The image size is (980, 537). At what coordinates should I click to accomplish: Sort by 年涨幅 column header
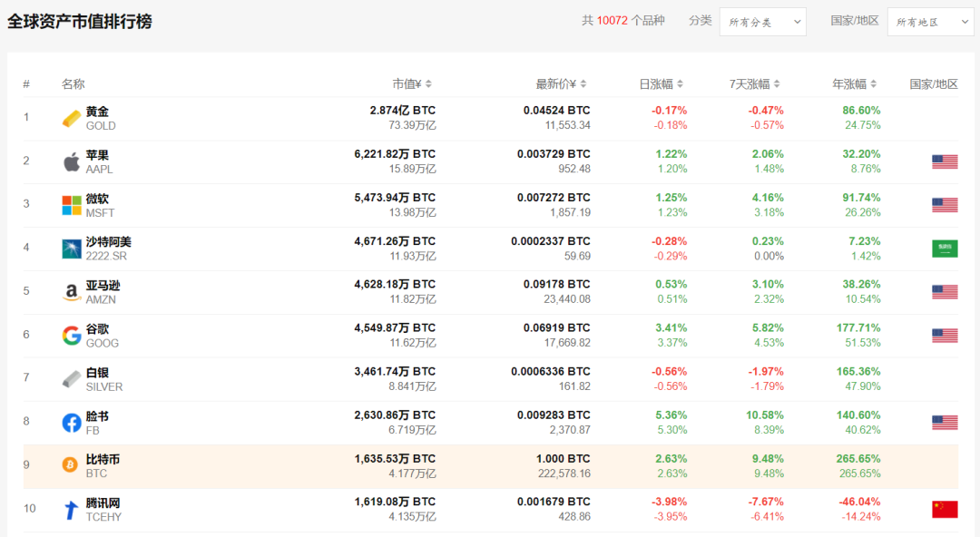pyautogui.click(x=855, y=84)
